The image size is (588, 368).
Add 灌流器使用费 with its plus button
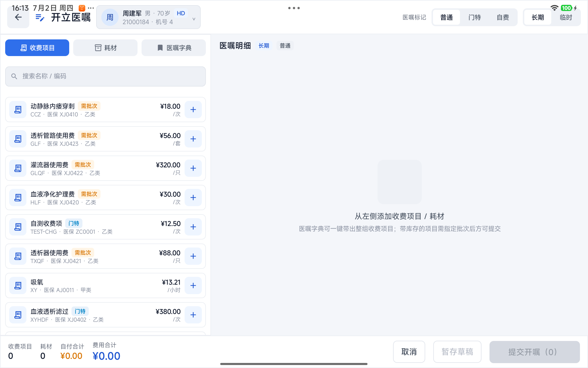193,168
